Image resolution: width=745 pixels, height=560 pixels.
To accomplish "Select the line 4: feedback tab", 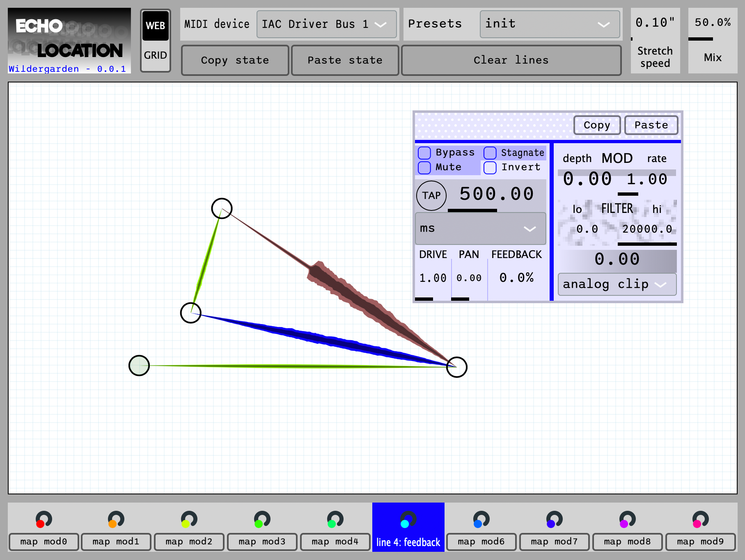I will pos(408,542).
